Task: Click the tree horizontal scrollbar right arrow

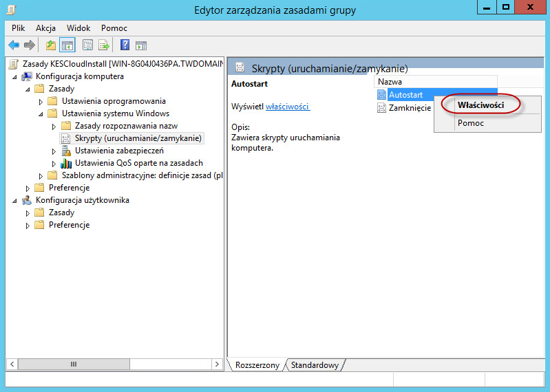Action: point(217,364)
